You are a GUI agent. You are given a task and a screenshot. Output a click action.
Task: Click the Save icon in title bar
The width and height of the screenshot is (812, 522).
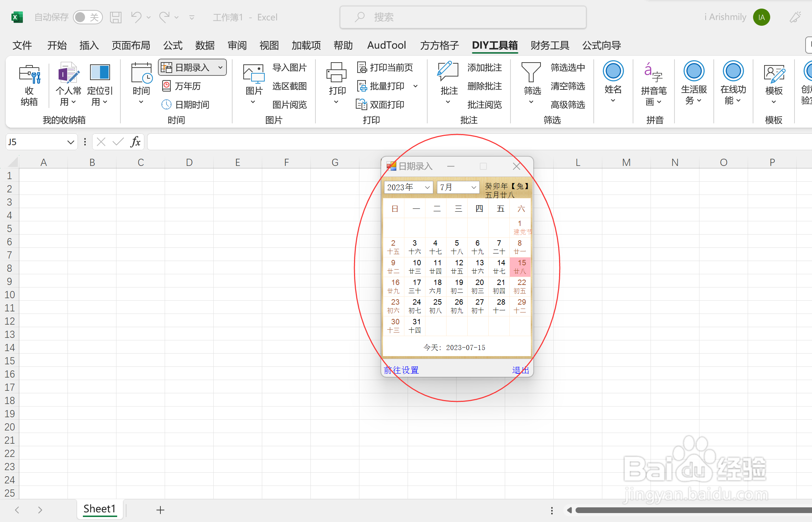pos(116,17)
